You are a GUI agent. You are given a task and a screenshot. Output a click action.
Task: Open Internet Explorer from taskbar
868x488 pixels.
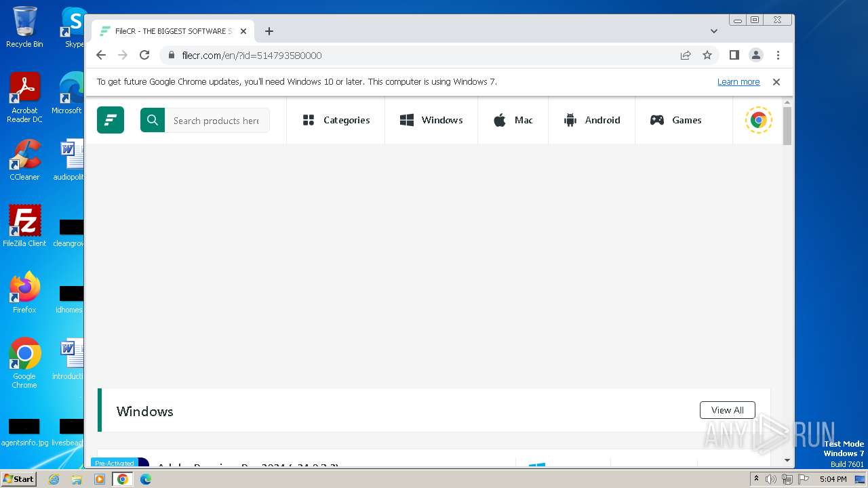pos(54,479)
